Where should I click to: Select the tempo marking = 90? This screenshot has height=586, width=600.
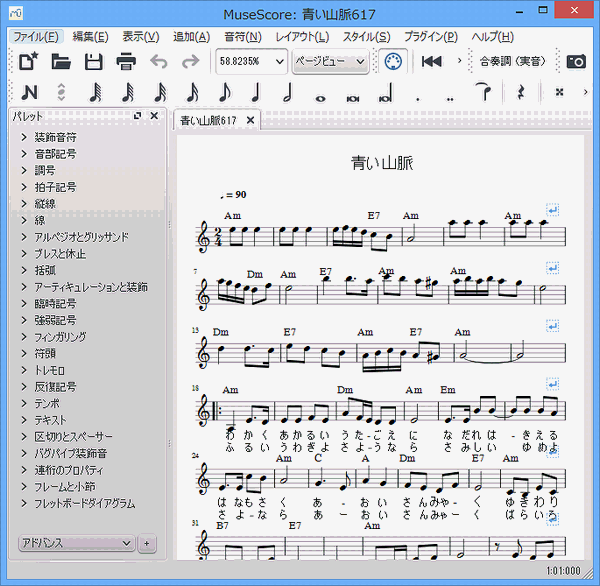coord(233,195)
